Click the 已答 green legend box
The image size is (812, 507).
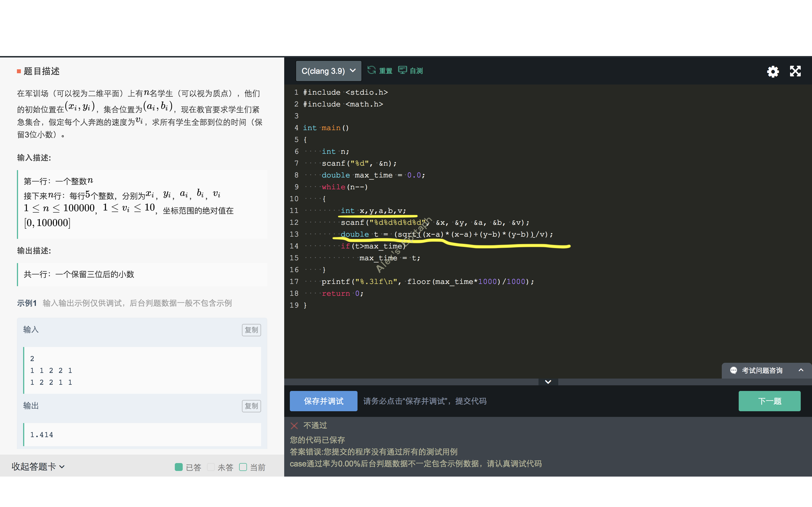coord(178,467)
